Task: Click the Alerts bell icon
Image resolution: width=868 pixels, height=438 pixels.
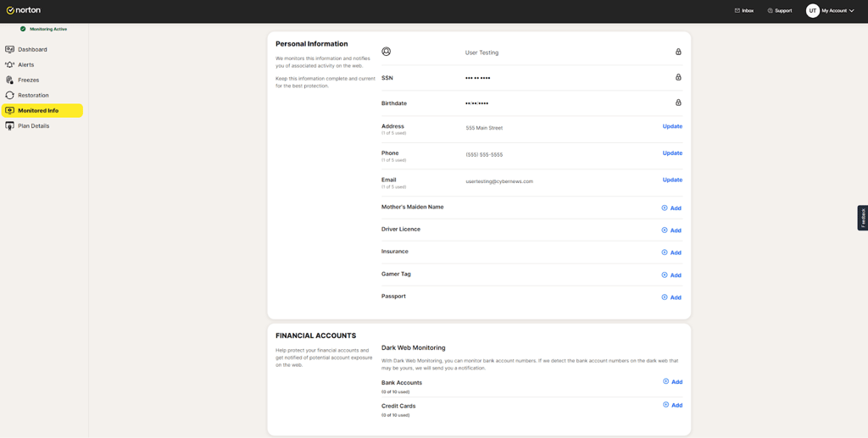Action: [9, 64]
